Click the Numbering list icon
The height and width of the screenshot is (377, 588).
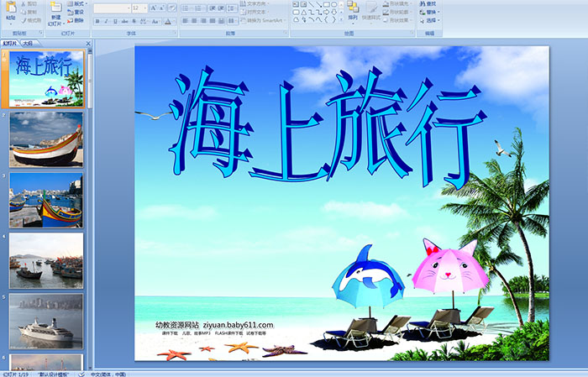[199, 8]
